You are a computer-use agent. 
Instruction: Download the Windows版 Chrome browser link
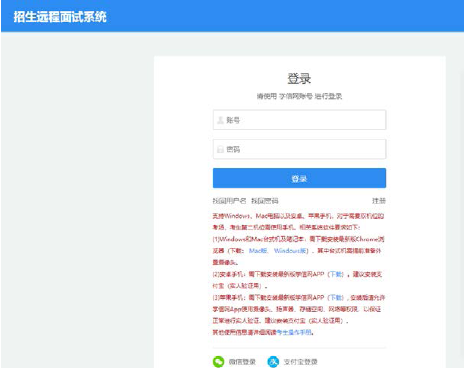291,251
